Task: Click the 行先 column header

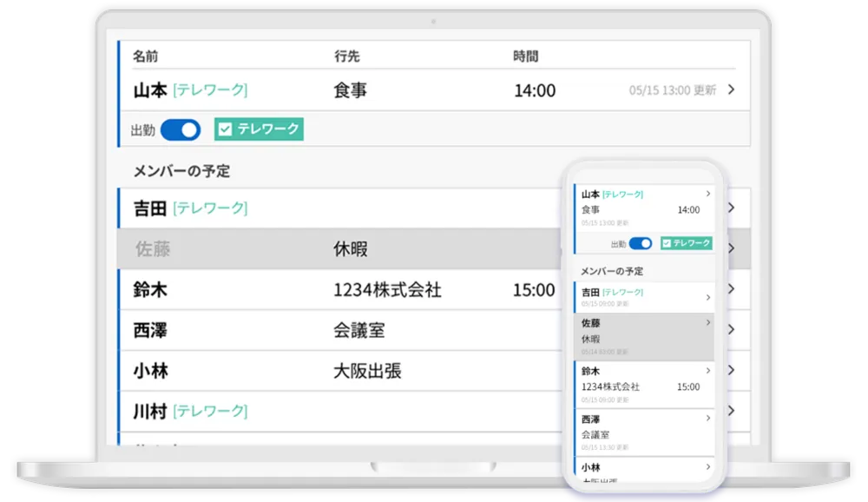Action: pyautogui.click(x=347, y=56)
